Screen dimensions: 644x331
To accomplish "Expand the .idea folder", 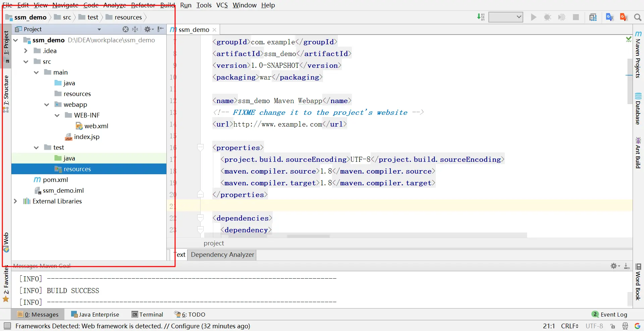I will (26, 51).
